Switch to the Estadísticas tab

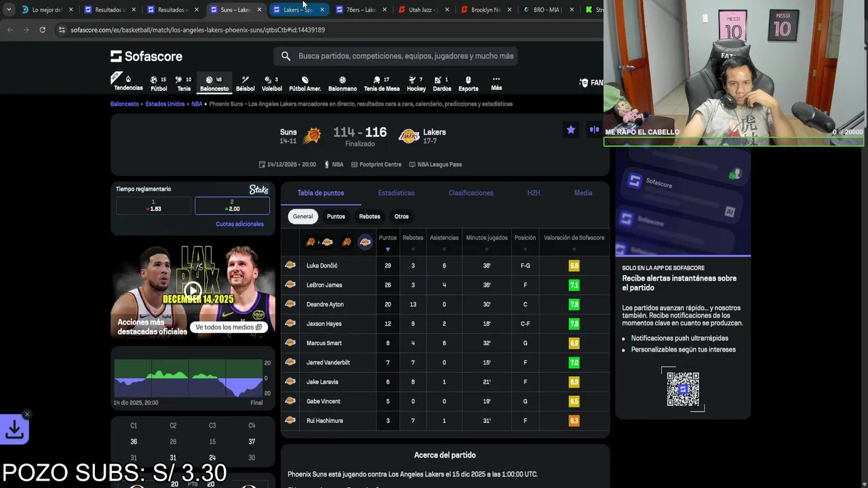(x=396, y=193)
